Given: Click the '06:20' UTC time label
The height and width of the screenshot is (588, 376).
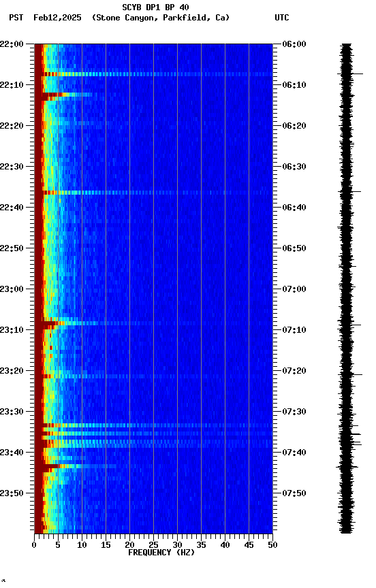Looking at the screenshot, I should [294, 126].
